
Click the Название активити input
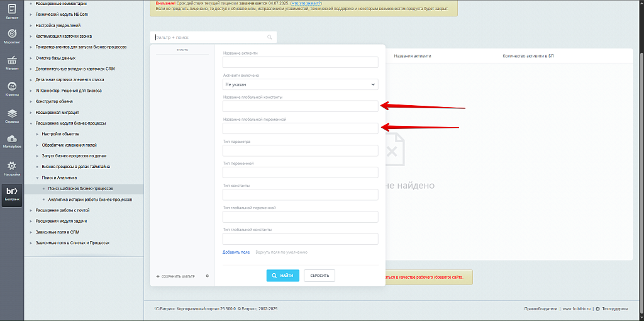pos(300,62)
